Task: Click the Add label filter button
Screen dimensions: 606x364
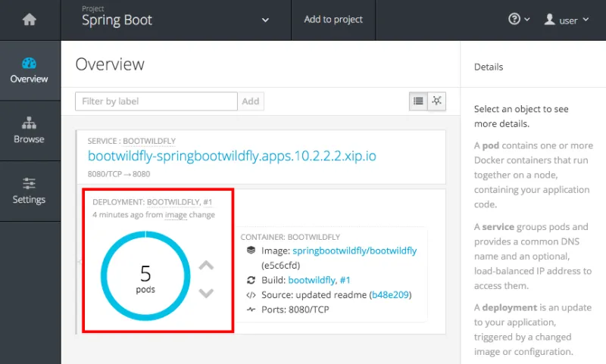Action: [x=251, y=101]
